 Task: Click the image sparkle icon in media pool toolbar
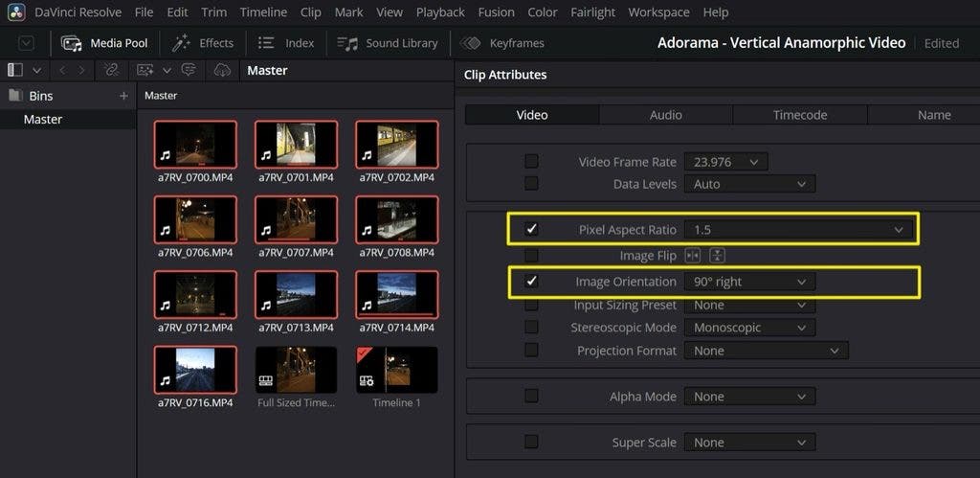point(145,70)
